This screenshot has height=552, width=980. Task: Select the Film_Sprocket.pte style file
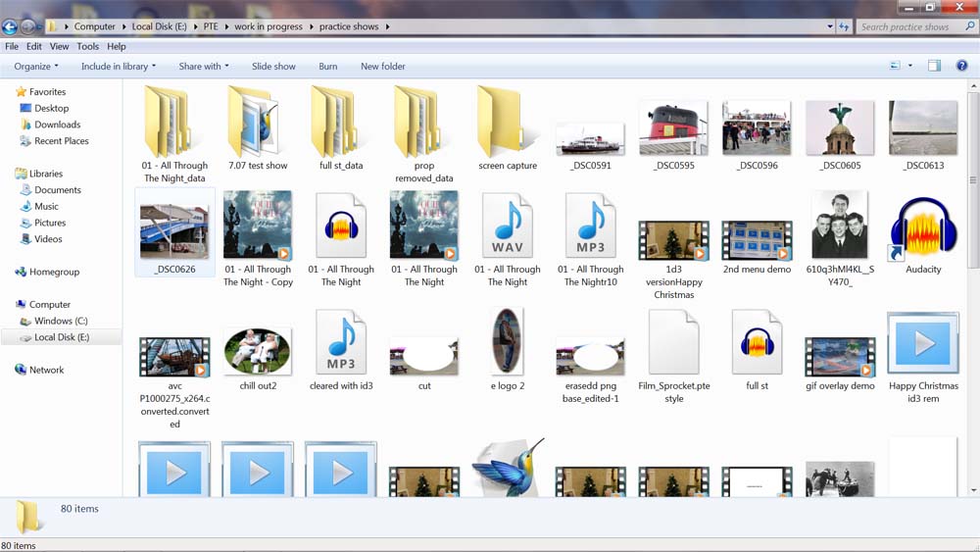click(673, 345)
